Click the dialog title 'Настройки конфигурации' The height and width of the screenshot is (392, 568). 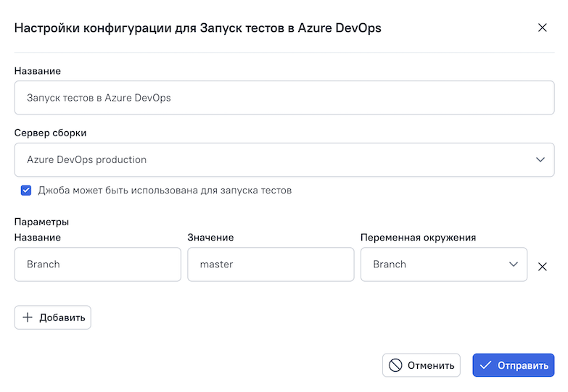197,28
